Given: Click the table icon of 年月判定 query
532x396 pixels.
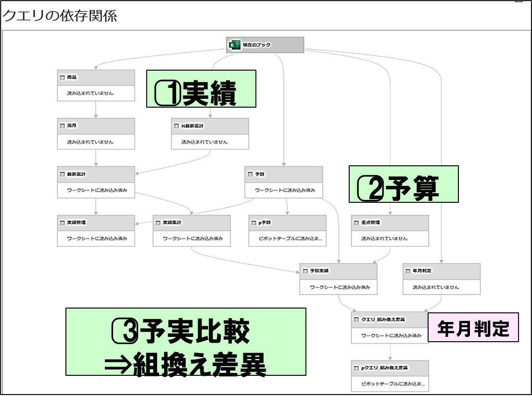Looking at the screenshot, I should [x=408, y=271].
